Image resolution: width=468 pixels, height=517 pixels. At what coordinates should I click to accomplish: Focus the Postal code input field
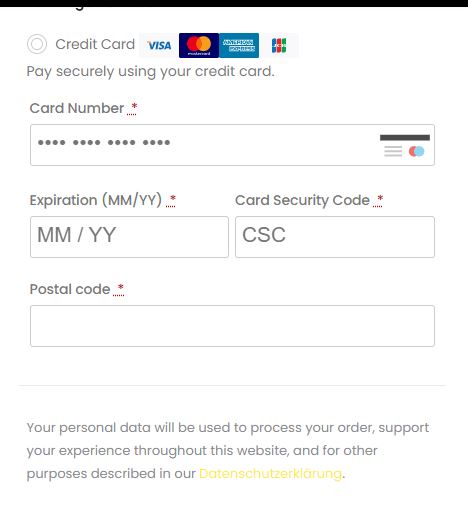tap(232, 326)
